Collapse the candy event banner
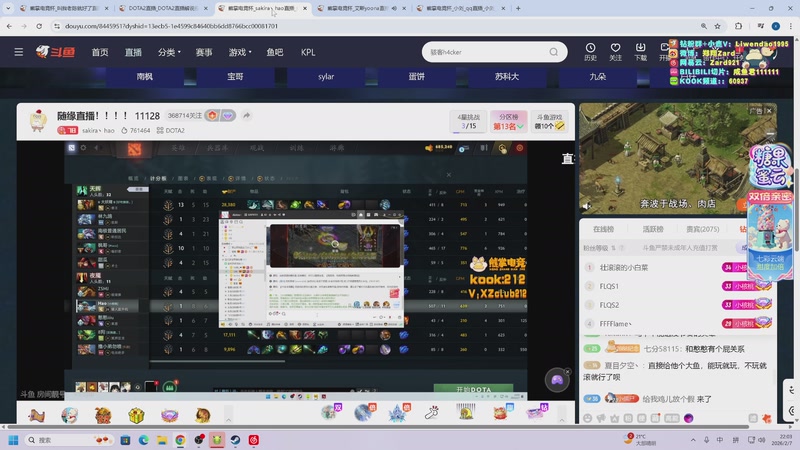This screenshot has height=450, width=800. (x=770, y=134)
